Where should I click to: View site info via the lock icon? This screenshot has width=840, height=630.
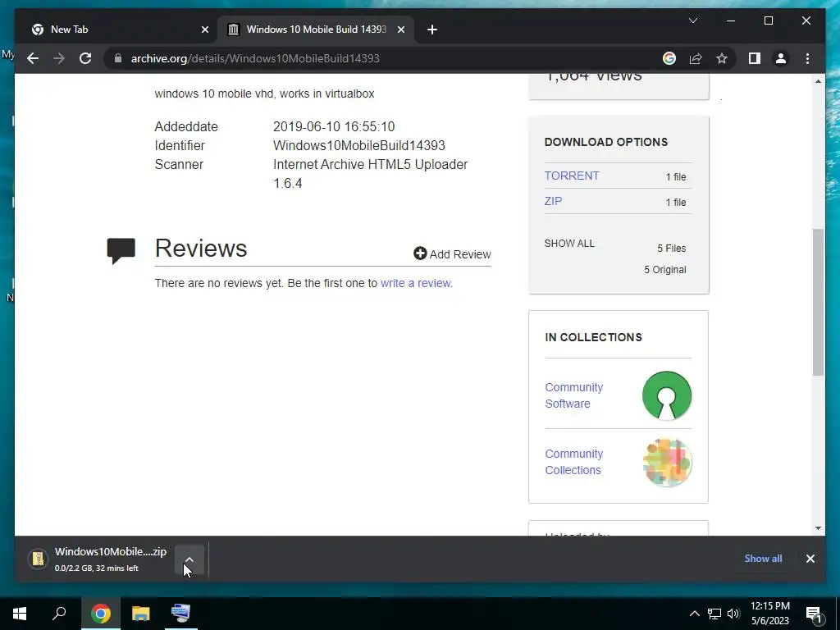tap(118, 58)
